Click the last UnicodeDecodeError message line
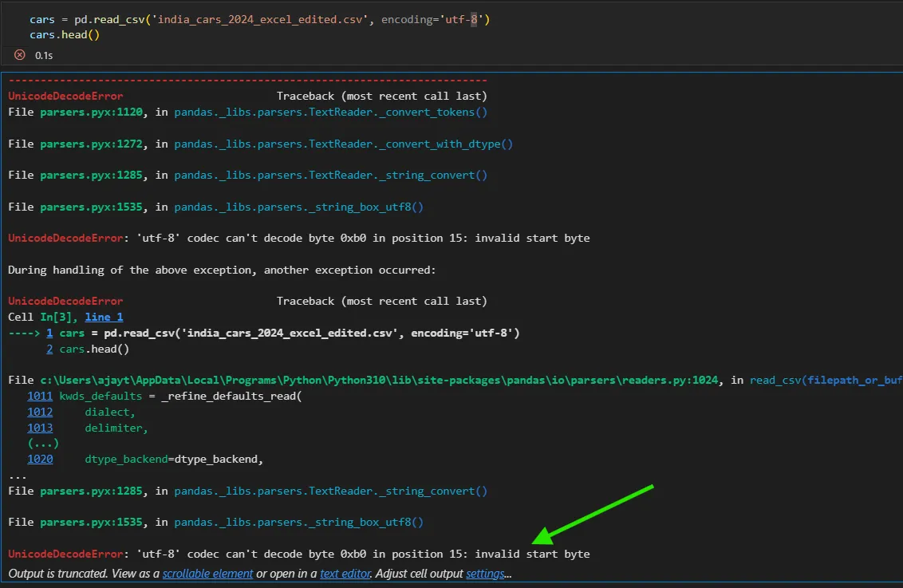903x588 pixels. tap(299, 554)
